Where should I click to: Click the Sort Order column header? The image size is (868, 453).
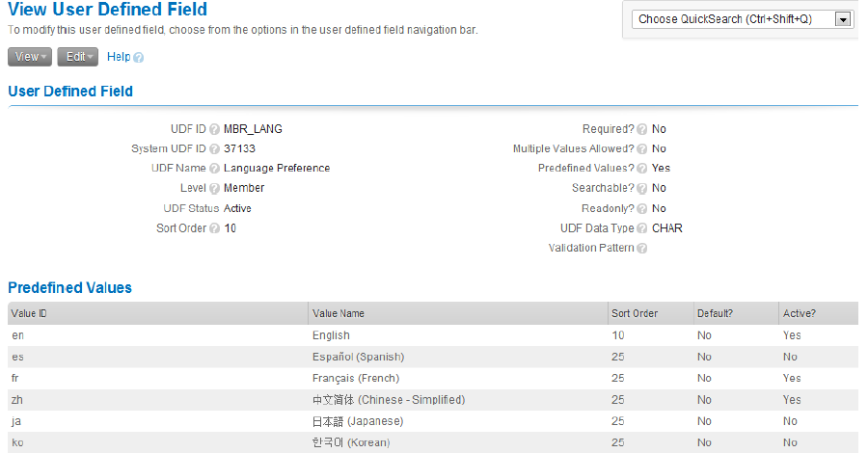point(635,313)
